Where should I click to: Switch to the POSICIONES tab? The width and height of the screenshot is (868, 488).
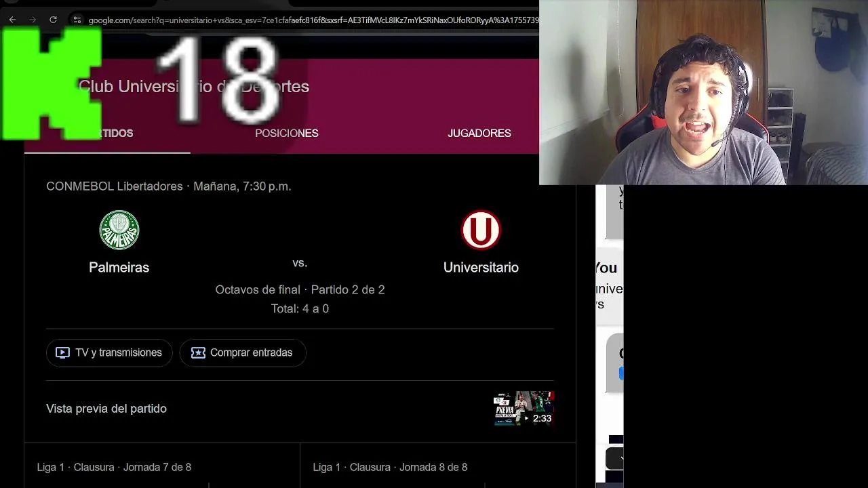coord(286,134)
